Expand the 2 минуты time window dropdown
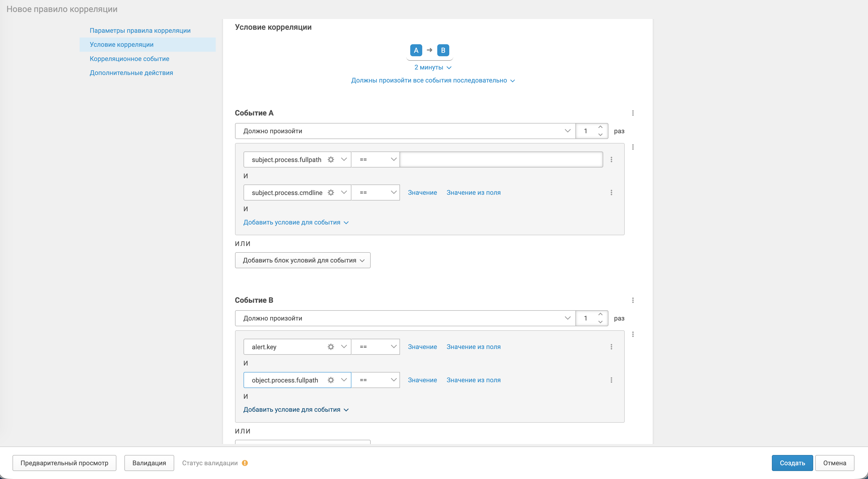 click(x=433, y=67)
